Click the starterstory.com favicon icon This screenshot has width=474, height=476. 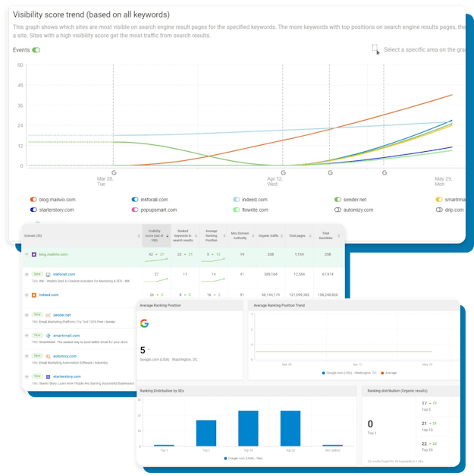point(47,375)
